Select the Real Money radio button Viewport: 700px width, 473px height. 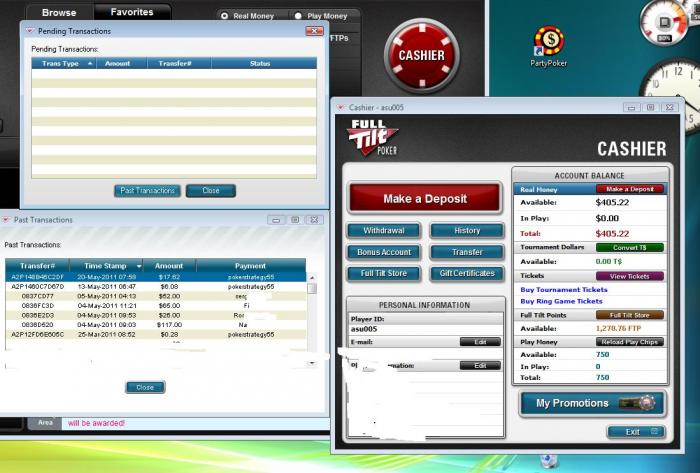pos(225,16)
